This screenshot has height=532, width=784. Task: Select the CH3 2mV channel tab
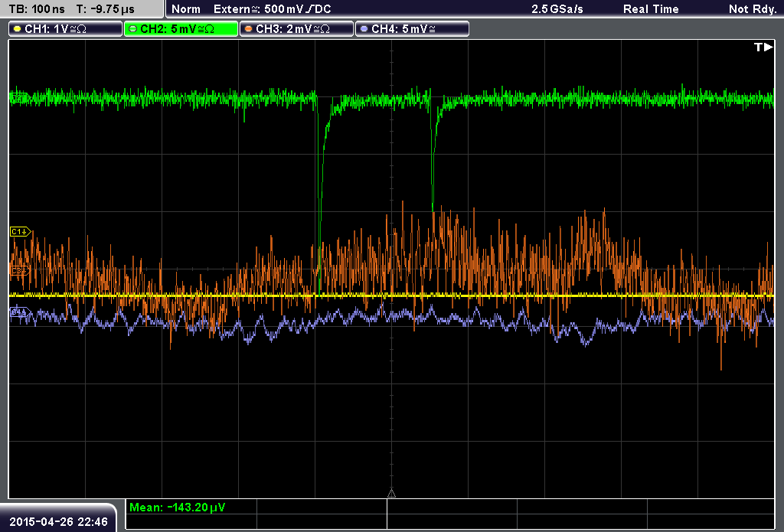coord(296,29)
